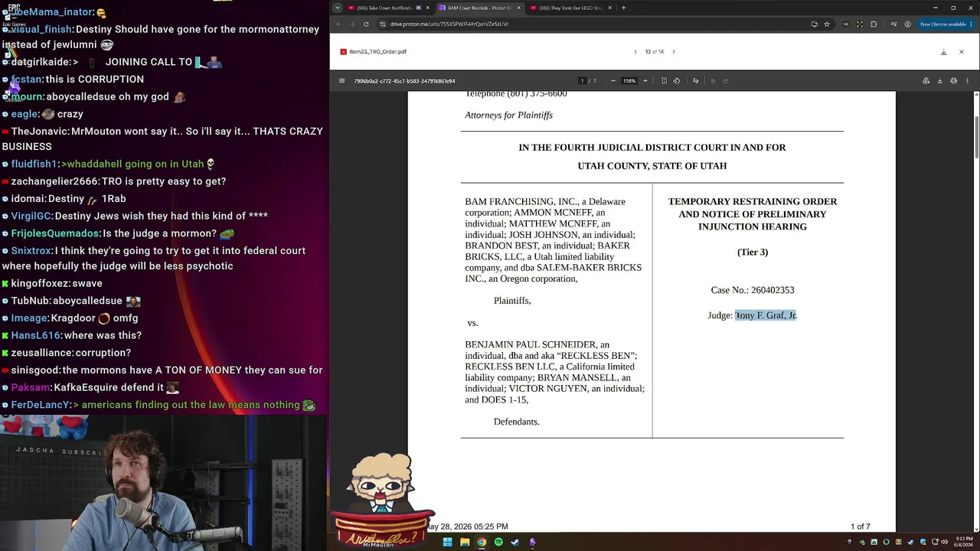Close the They Took Our LEGO tab
Image resolution: width=980 pixels, height=551 pixels.
coord(610,8)
